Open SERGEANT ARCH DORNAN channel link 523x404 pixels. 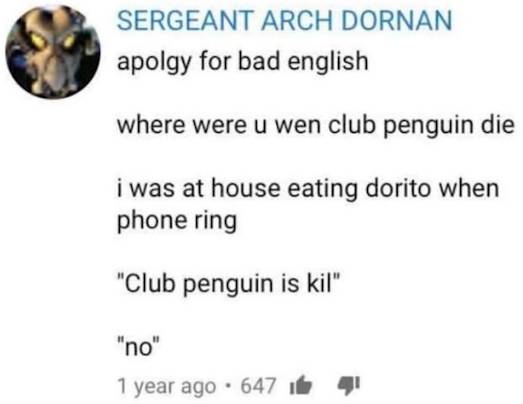(x=285, y=21)
